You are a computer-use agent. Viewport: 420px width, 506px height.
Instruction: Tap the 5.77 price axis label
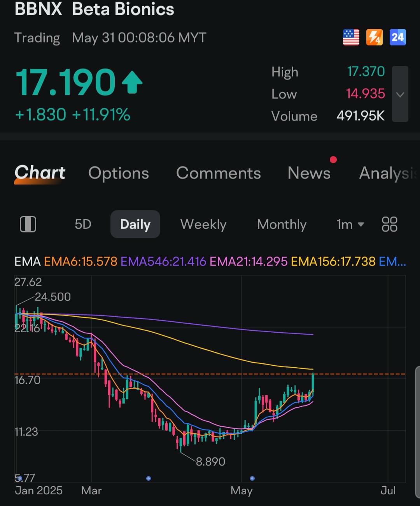[x=24, y=478]
